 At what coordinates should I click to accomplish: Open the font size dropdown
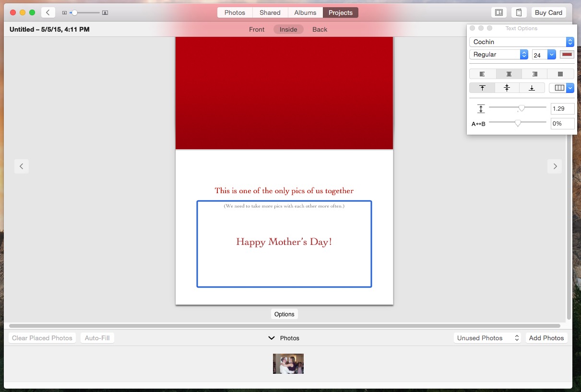(x=551, y=54)
